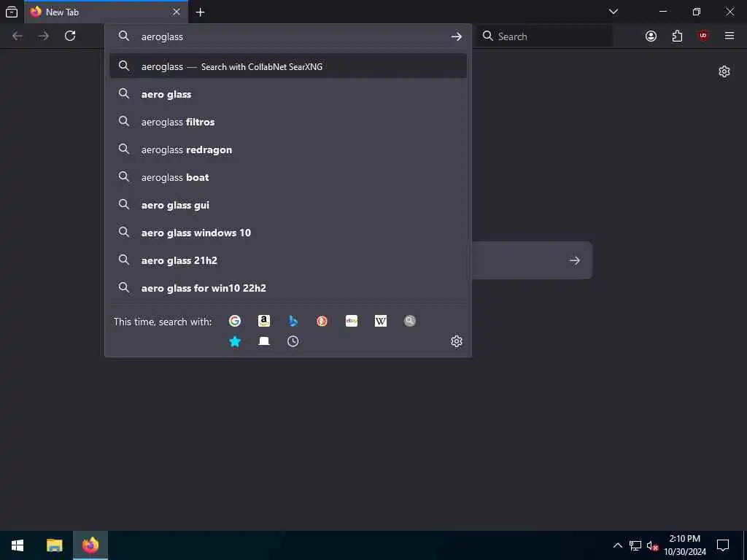This screenshot has width=747, height=560.
Task: Go forward one page
Action: pyautogui.click(x=44, y=36)
